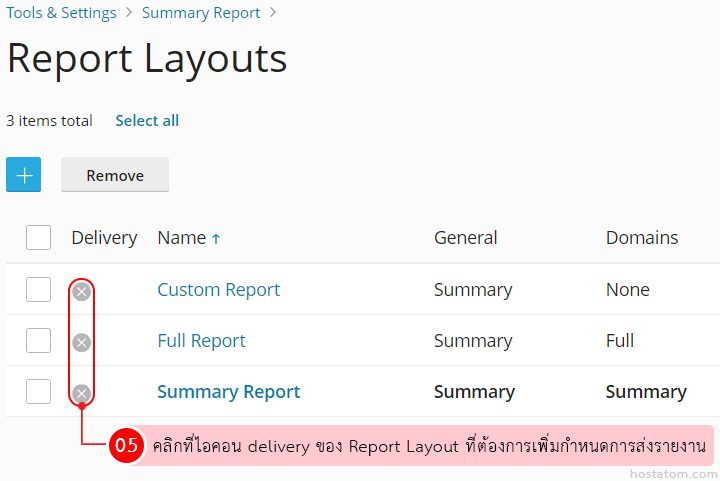This screenshot has width=720, height=481.
Task: Check the Custom Report row checkbox
Action: 38,290
